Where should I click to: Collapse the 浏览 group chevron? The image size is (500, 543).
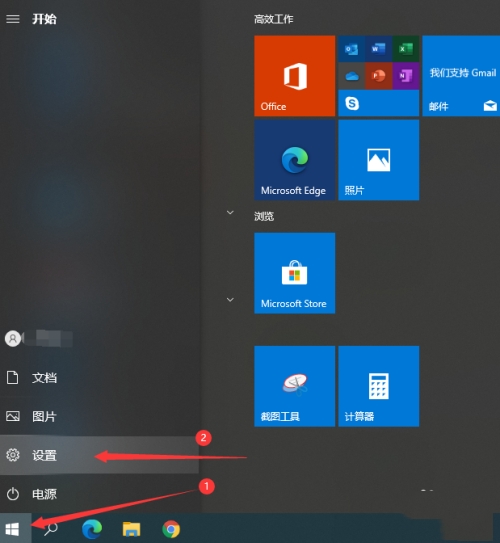[230, 212]
